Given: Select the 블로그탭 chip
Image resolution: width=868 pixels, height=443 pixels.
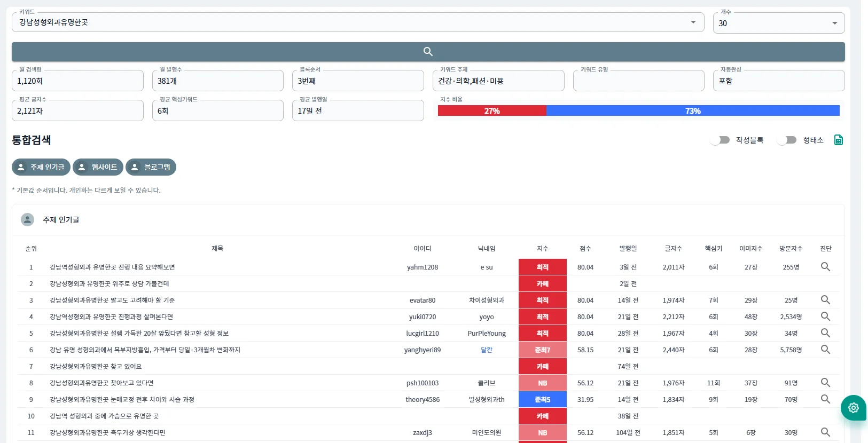Looking at the screenshot, I should (x=151, y=167).
